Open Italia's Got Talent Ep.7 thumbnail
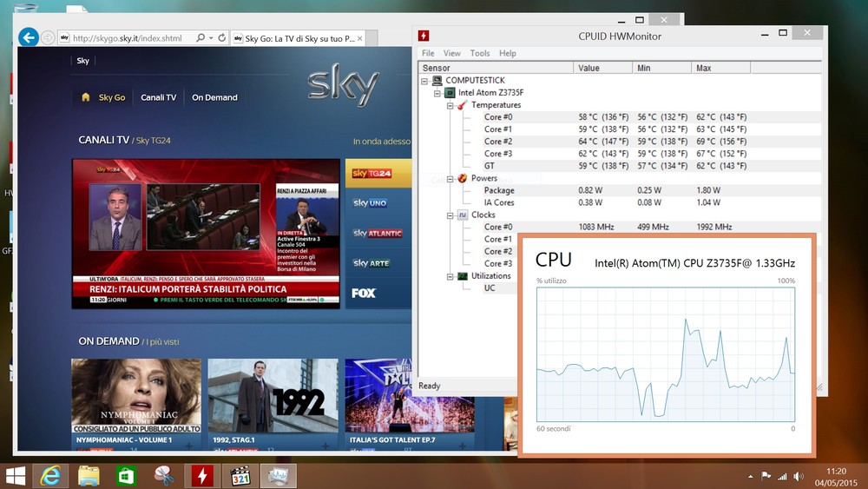This screenshot has height=489, width=868. (410, 395)
